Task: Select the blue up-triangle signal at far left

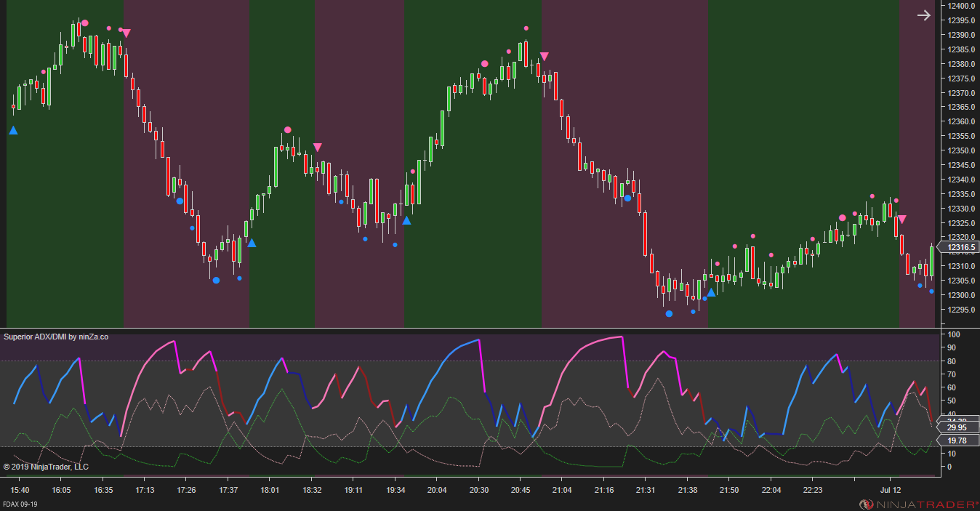Action: point(13,130)
